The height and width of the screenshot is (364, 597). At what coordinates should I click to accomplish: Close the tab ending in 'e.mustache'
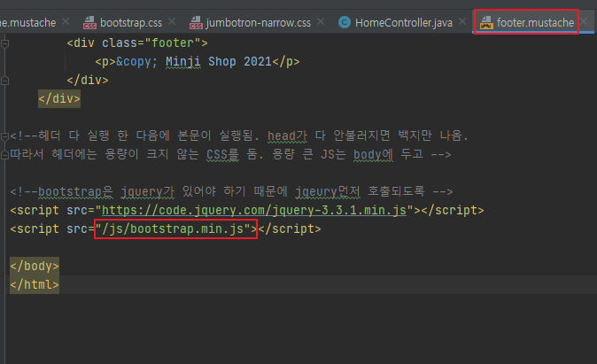(x=66, y=21)
